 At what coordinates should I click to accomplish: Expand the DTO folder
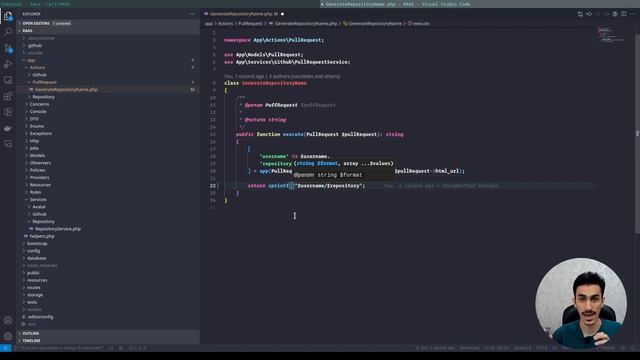(x=34, y=119)
